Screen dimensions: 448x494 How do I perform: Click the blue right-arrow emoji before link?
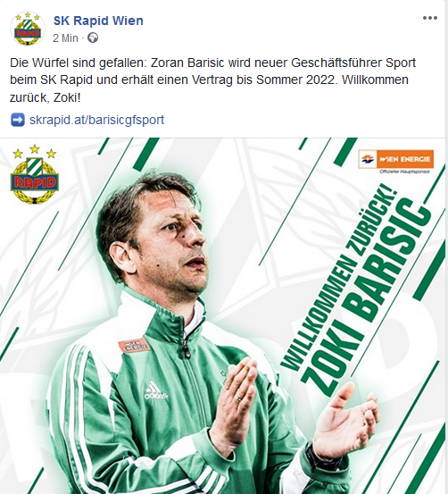point(17,120)
